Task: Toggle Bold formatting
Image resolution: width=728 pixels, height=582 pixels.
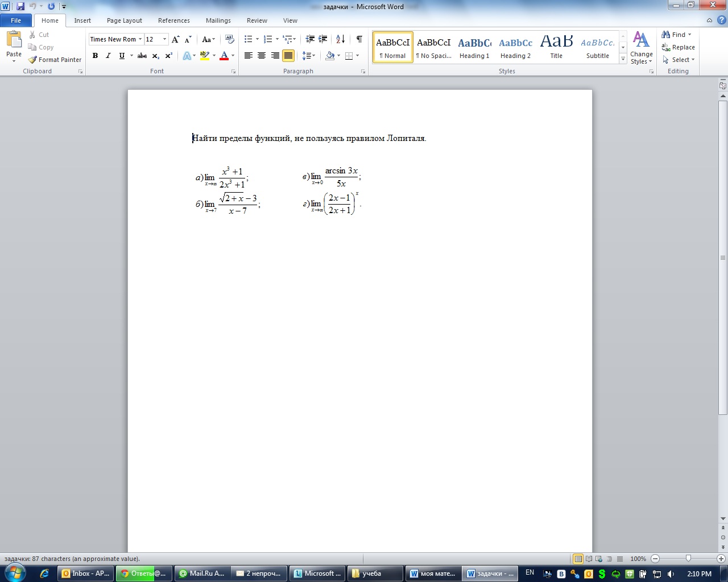Action: [95, 56]
